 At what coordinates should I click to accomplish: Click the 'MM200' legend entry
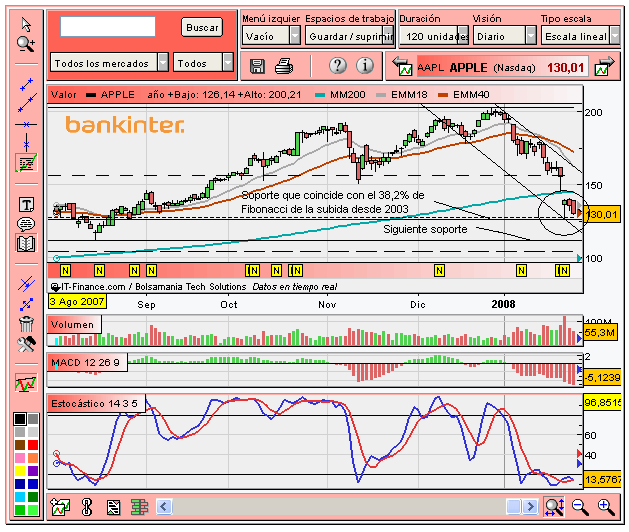click(340, 95)
